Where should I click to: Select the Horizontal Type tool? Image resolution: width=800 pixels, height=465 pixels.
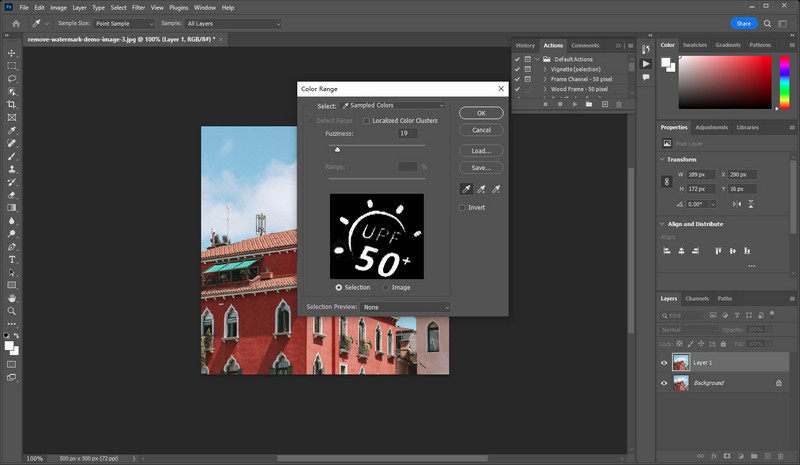(x=12, y=259)
